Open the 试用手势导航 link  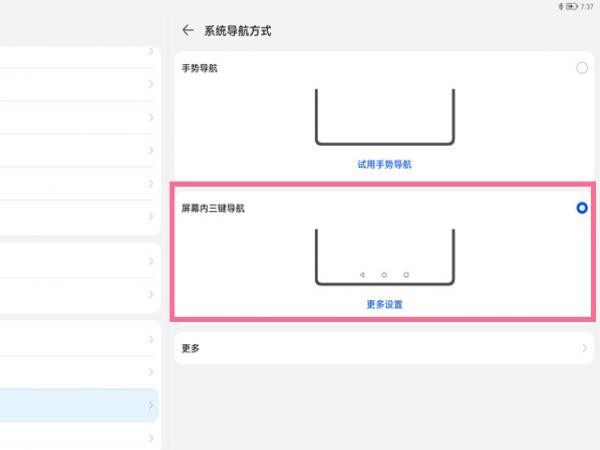(384, 164)
